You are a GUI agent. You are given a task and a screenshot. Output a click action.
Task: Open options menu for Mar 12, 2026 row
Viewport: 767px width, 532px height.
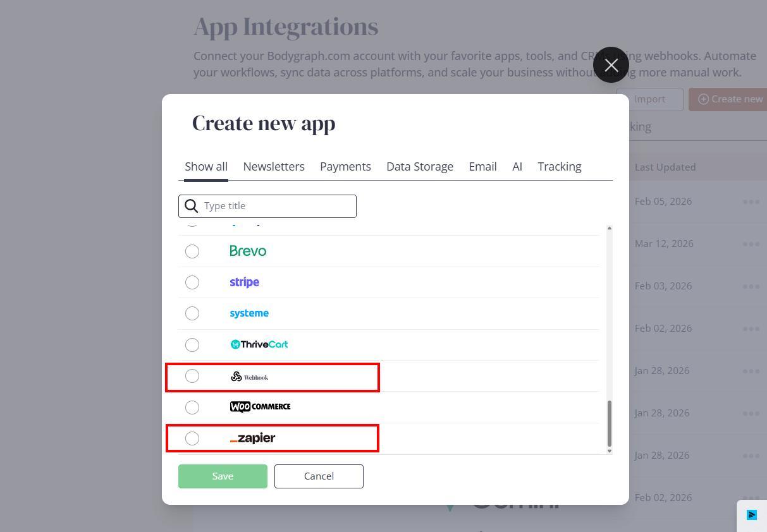click(x=751, y=244)
